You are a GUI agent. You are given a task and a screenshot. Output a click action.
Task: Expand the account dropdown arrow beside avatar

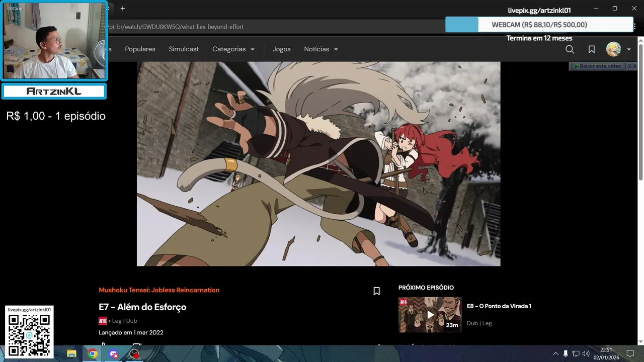tap(629, 50)
